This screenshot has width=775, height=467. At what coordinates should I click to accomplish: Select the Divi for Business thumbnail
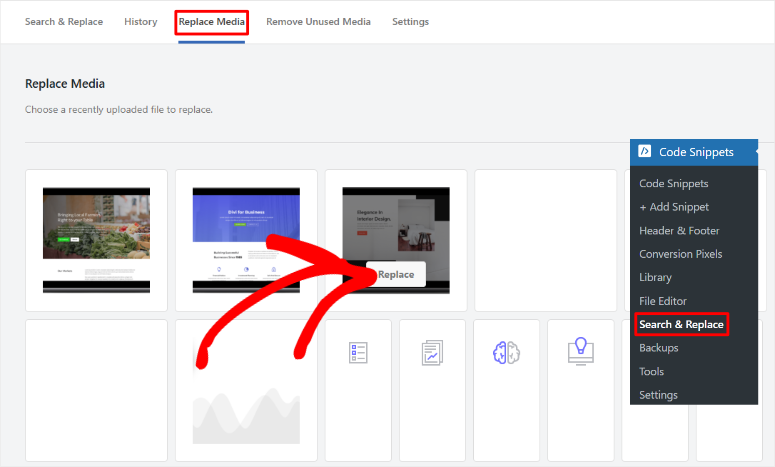click(246, 240)
